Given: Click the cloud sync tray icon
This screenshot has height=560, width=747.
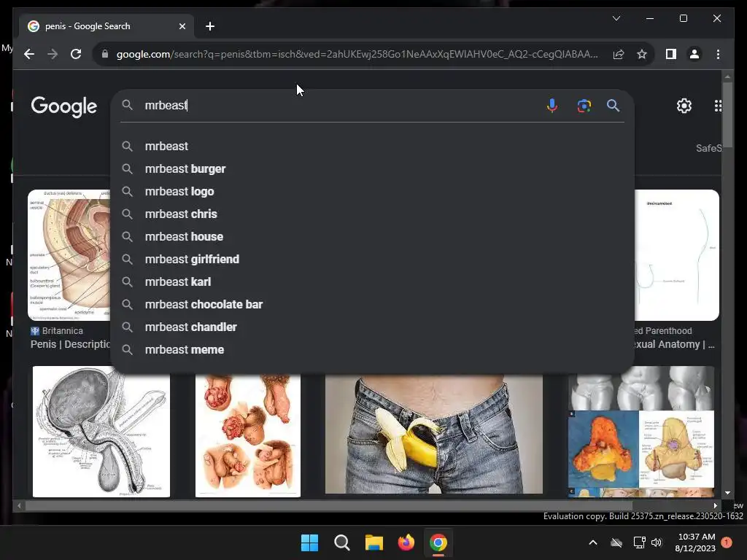Looking at the screenshot, I should 616,542.
